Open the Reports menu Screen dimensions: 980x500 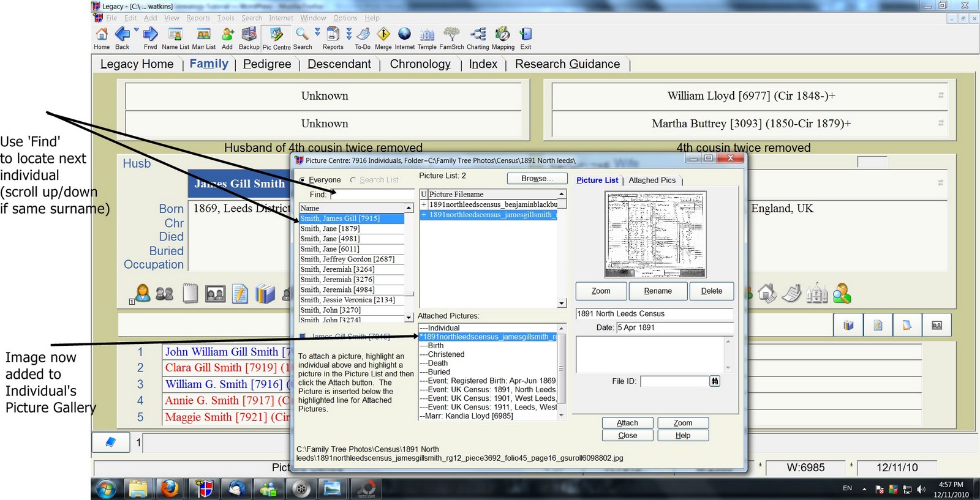coord(198,18)
